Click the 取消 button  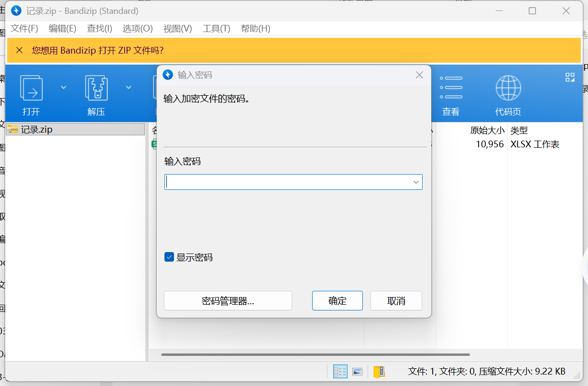(396, 301)
